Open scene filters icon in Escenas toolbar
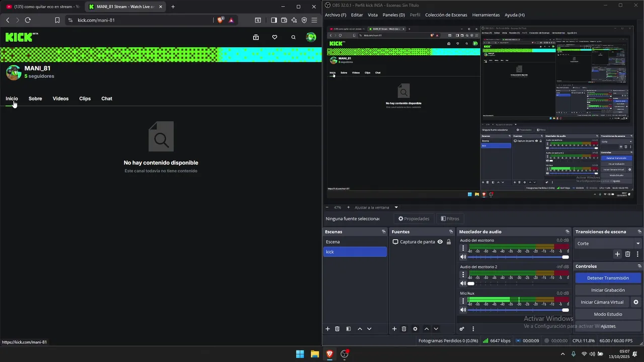Viewport: 644px width, 362px height. (348, 329)
